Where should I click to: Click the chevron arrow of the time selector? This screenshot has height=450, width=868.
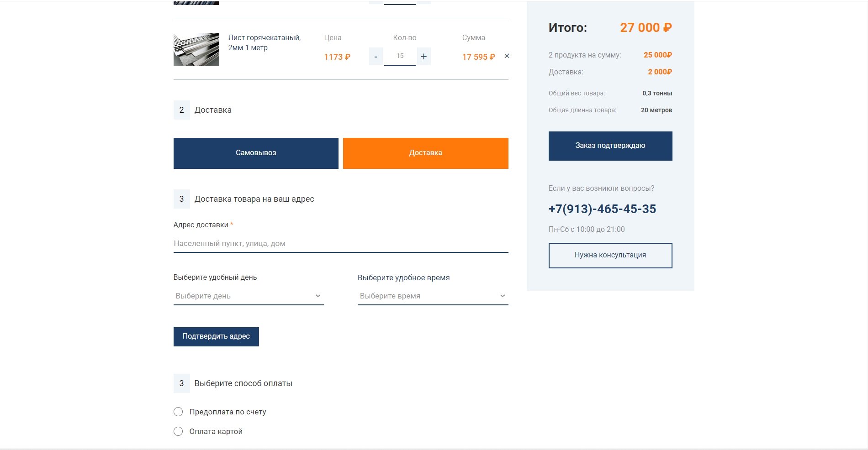pos(503,296)
